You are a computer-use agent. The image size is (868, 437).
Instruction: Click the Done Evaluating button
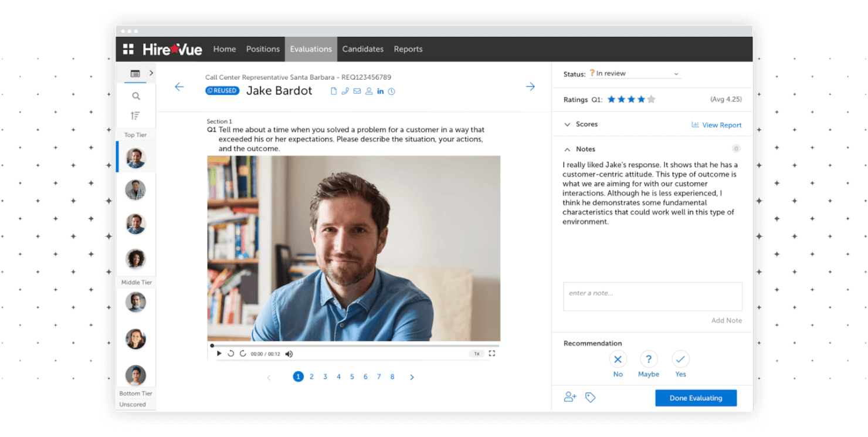pyautogui.click(x=696, y=398)
